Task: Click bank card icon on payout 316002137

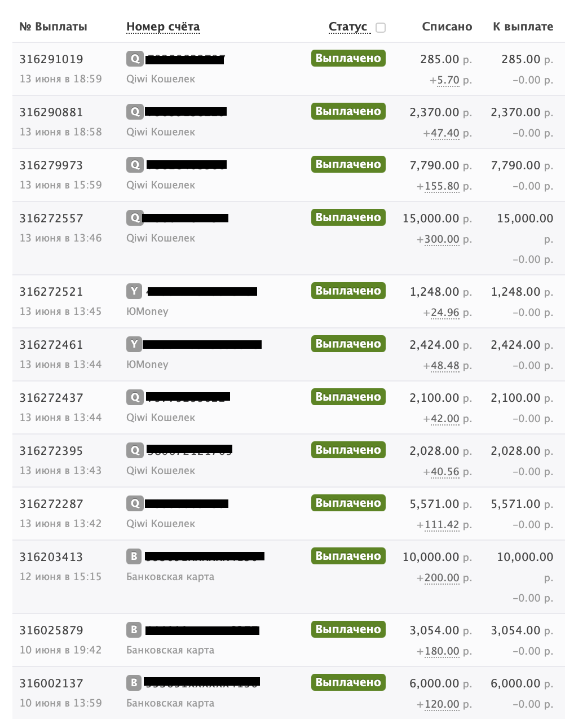Action: point(134,683)
